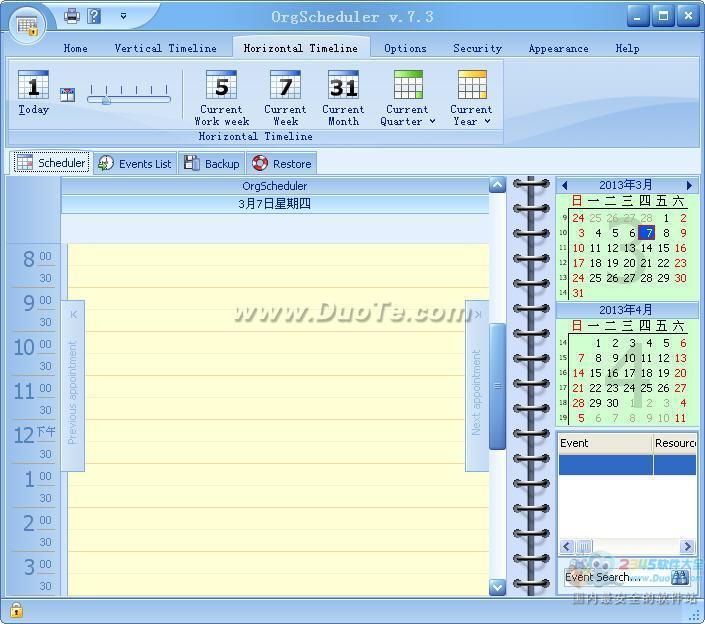Open the Backup tab

pos(212,164)
